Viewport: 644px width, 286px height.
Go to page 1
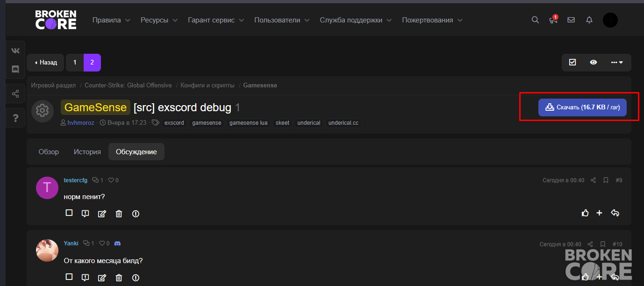click(x=75, y=62)
